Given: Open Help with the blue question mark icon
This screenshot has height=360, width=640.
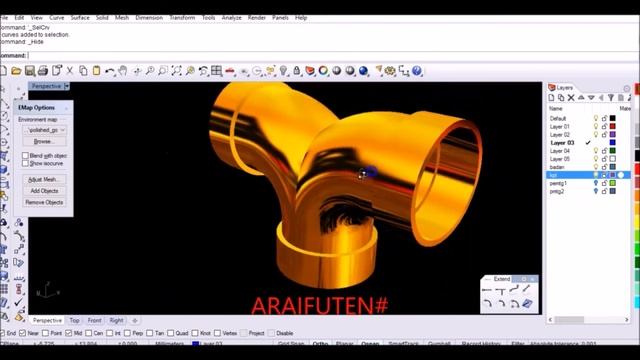Looking at the screenshot, I should click(x=417, y=71).
